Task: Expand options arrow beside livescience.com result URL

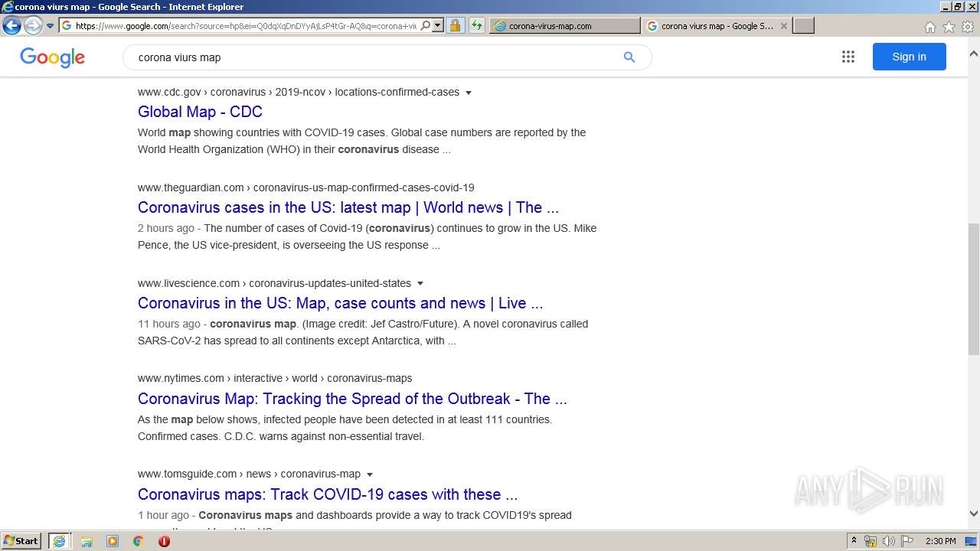Action: click(420, 284)
